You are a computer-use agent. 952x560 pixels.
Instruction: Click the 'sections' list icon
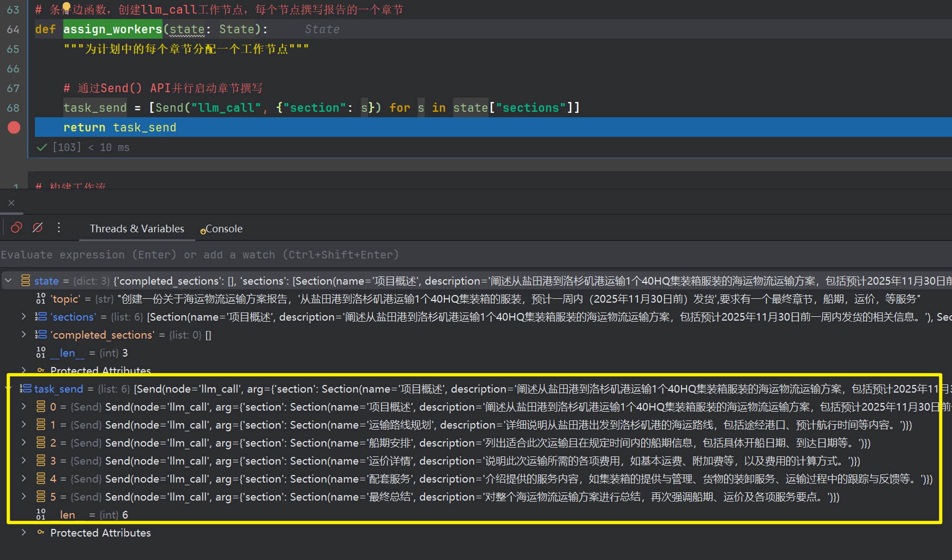(41, 317)
